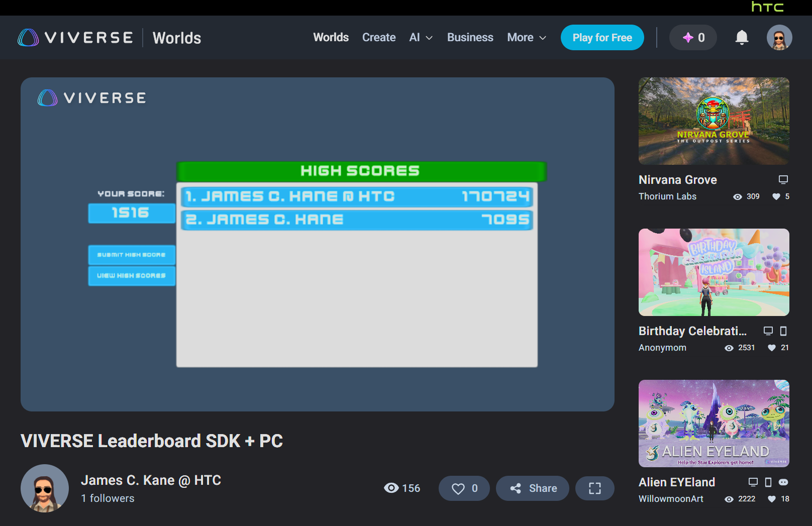Open the Create navigation item

pos(379,38)
